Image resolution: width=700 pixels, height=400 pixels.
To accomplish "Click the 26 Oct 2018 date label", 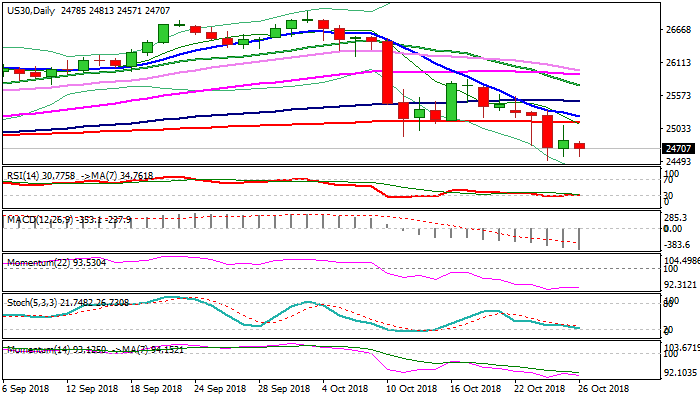I will pyautogui.click(x=605, y=388).
